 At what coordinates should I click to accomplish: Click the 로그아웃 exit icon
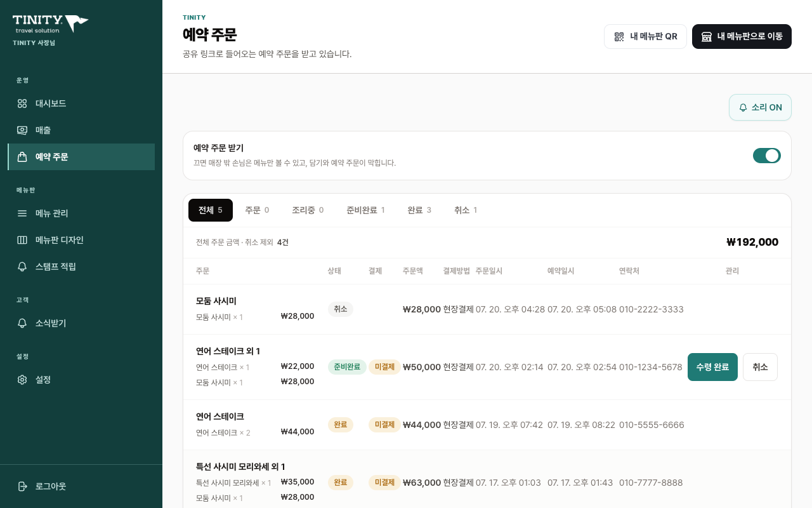pos(22,486)
